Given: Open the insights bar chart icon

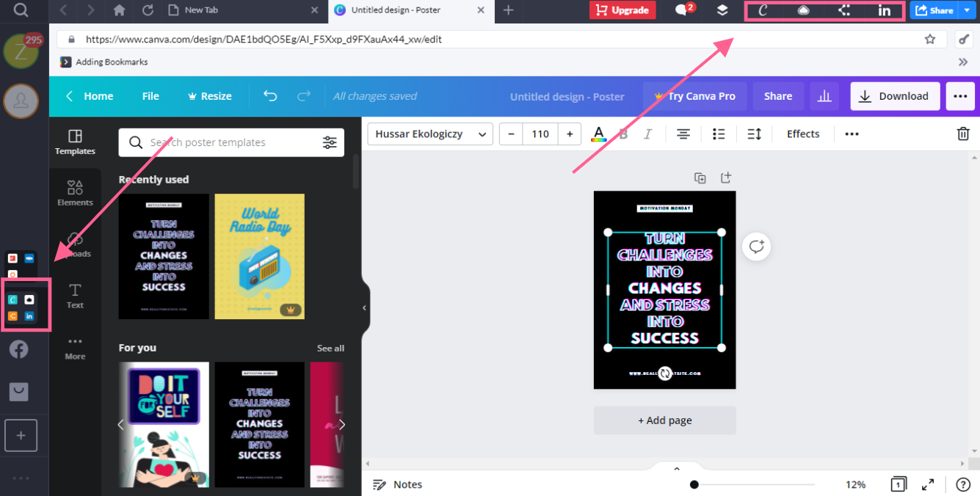Looking at the screenshot, I should coord(824,96).
